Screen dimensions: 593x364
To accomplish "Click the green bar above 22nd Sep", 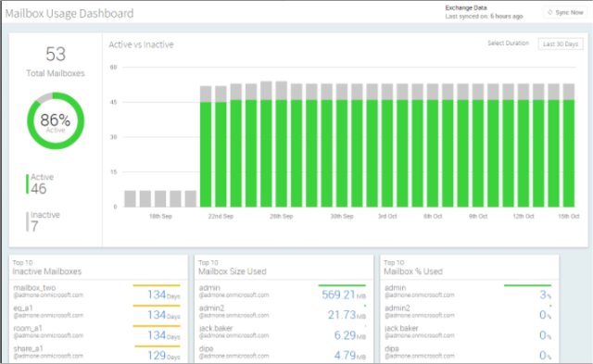I will (x=221, y=155).
